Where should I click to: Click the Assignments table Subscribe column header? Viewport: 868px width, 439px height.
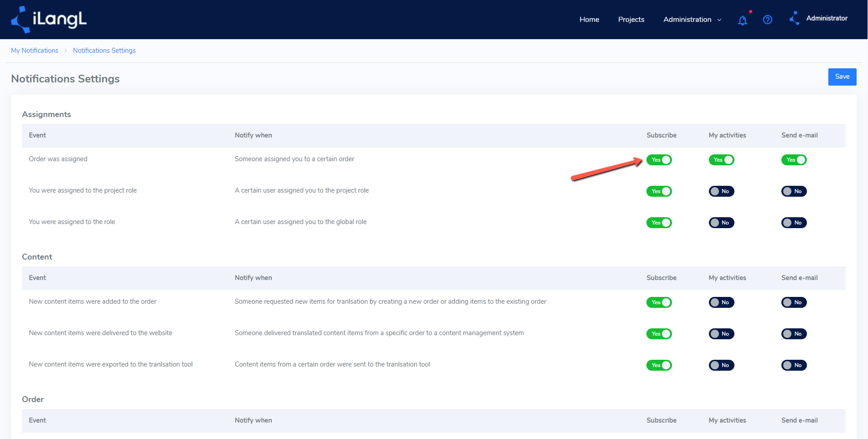(x=661, y=135)
